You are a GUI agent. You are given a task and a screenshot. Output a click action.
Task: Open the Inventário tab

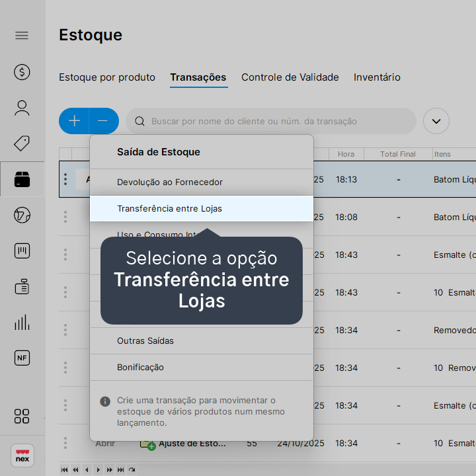pos(377,77)
